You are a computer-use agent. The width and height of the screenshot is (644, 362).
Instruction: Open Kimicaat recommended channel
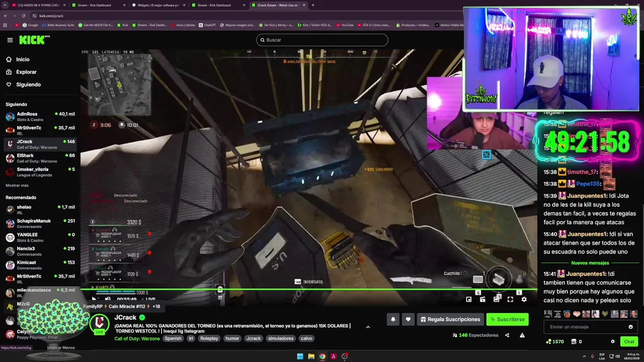(x=40, y=265)
